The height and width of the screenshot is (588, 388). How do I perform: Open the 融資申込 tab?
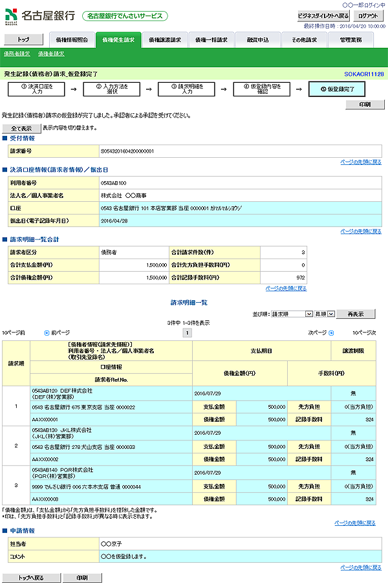tap(257, 39)
